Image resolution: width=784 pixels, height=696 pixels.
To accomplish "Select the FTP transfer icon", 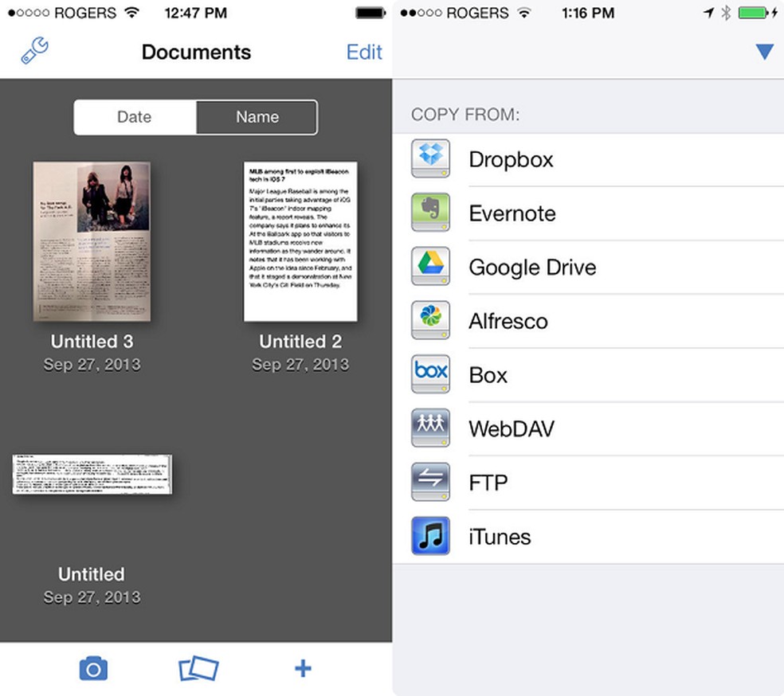I will tap(430, 482).
